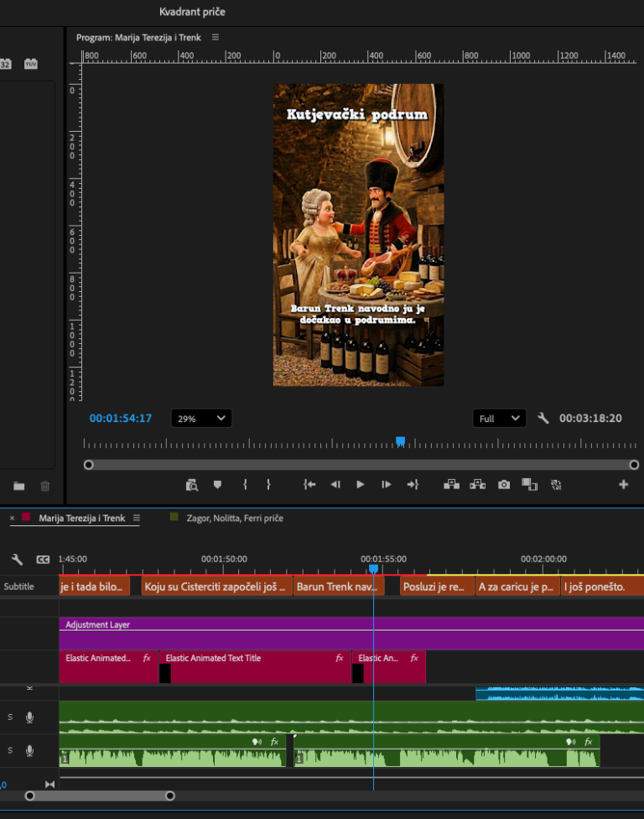
Task: Click the Extract button
Action: pyautogui.click(x=477, y=485)
